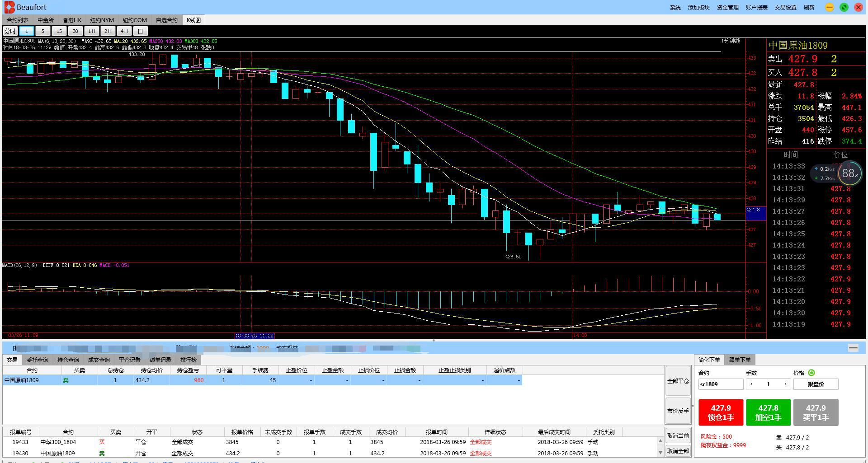Click the 报单时间 column header
This screenshot has width=868, height=463.
[x=437, y=432]
